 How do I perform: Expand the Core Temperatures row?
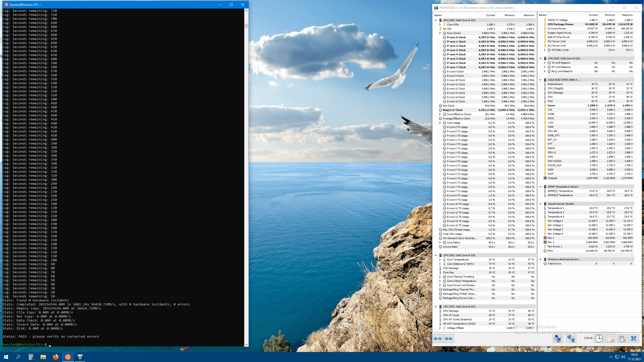click(440, 259)
